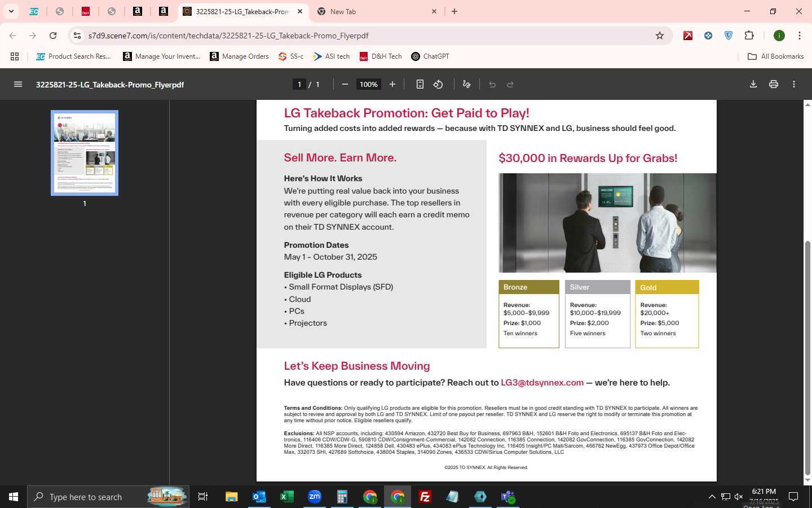Click the PDF vertical scrollbar thumb
The height and width of the screenshot is (508, 812).
tap(807, 358)
